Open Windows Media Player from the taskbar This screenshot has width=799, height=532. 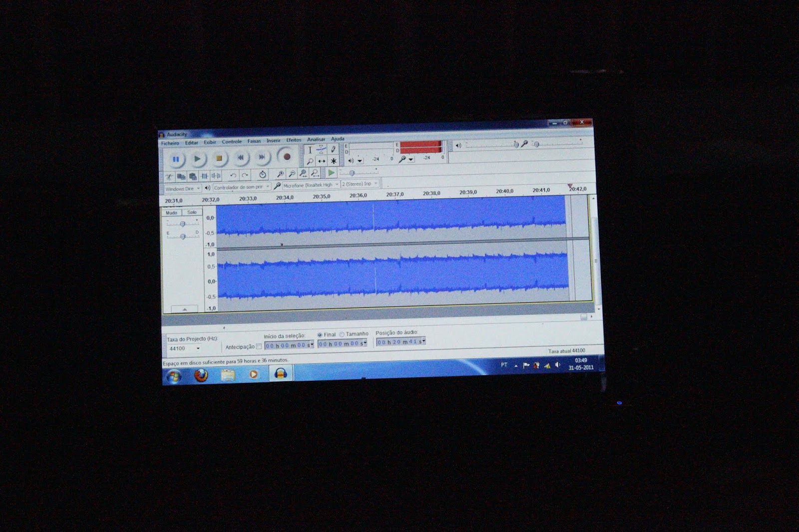point(254,374)
